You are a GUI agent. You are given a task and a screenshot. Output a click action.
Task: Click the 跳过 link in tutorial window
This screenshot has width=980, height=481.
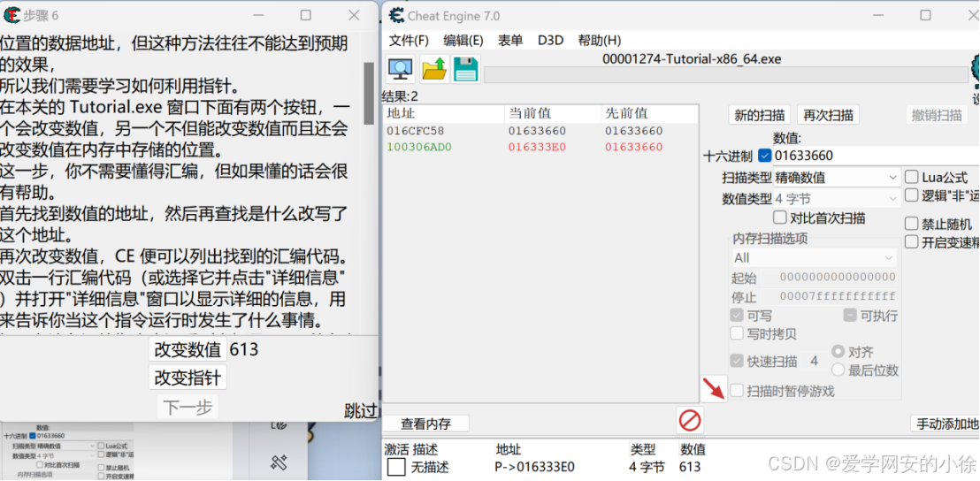pos(361,410)
